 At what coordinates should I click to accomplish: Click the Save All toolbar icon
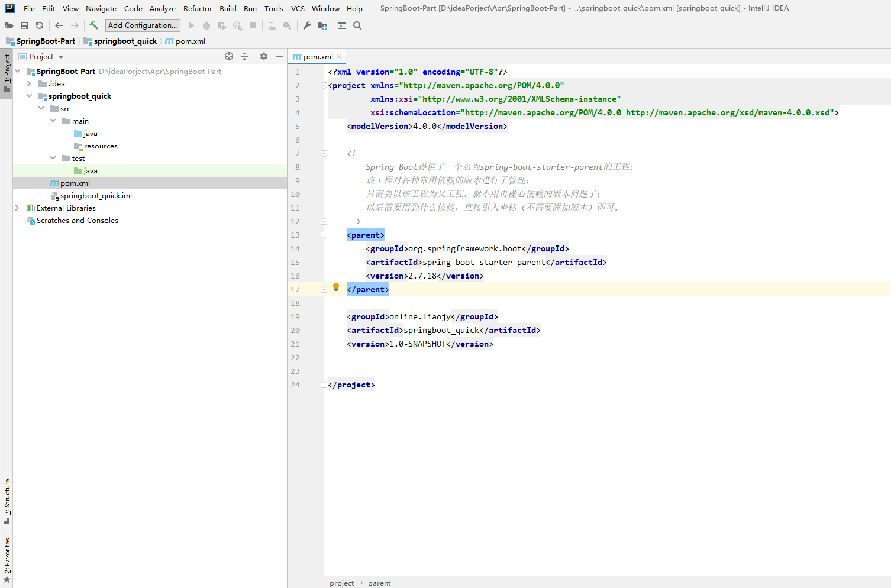(24, 25)
